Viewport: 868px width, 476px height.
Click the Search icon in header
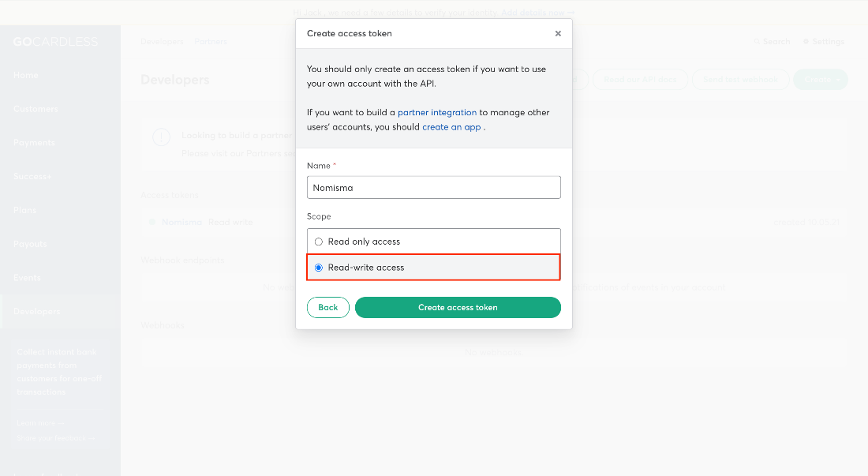(x=757, y=42)
